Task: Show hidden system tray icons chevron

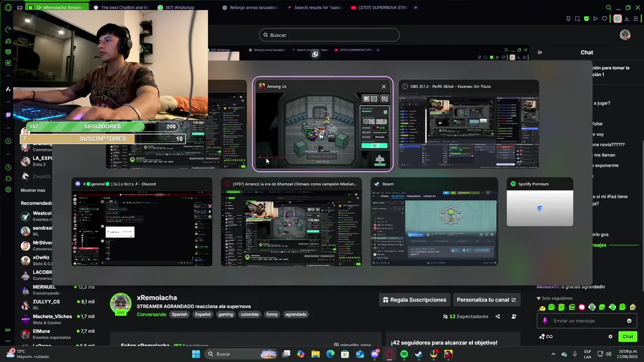Action: (553, 354)
